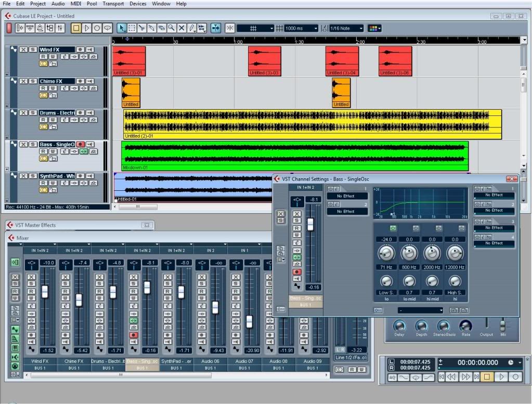Open the Transport menu

click(113, 4)
